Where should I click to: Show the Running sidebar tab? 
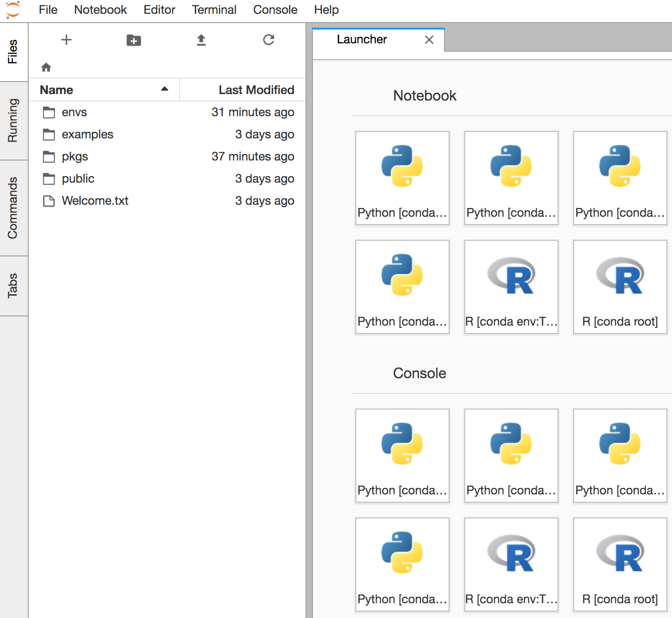tap(14, 121)
